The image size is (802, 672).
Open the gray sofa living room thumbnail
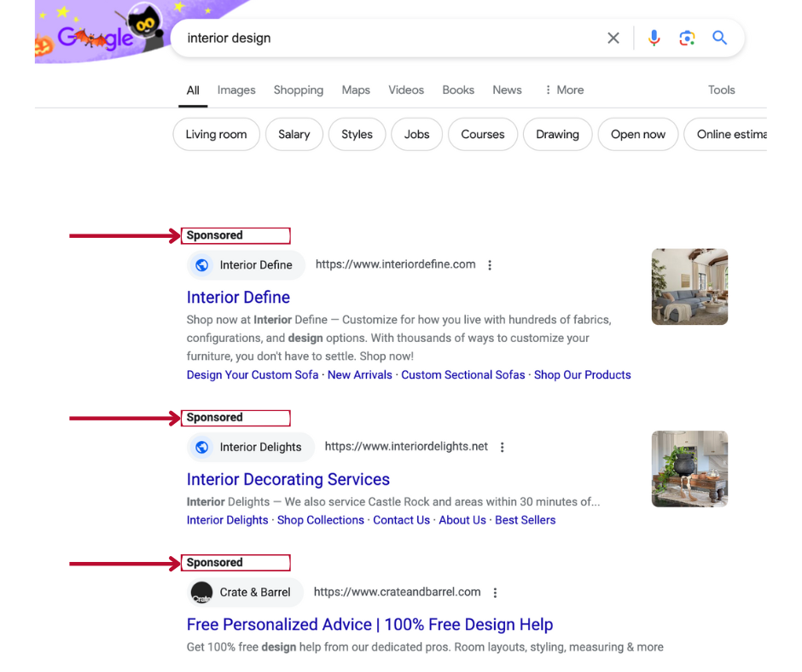click(x=689, y=287)
